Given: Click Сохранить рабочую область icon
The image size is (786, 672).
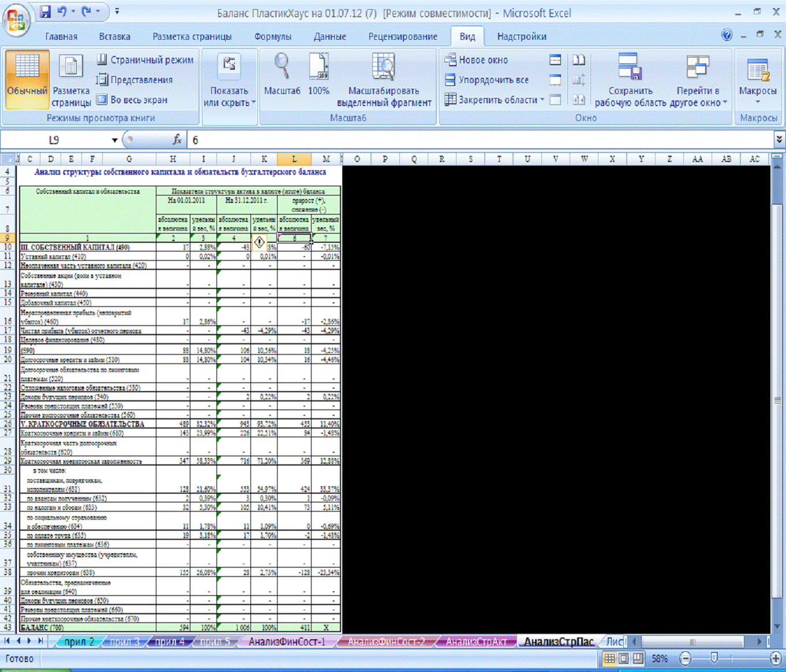Looking at the screenshot, I should point(630,67).
